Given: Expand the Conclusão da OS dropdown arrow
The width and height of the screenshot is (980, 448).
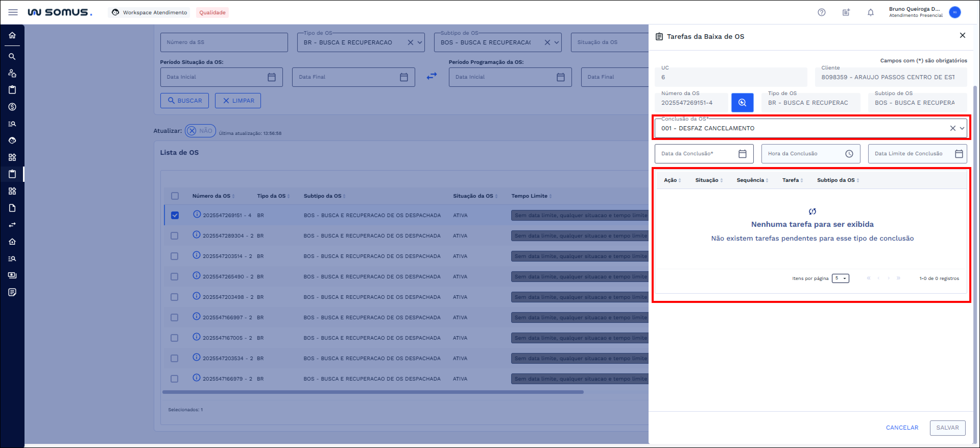Looking at the screenshot, I should click(962, 128).
